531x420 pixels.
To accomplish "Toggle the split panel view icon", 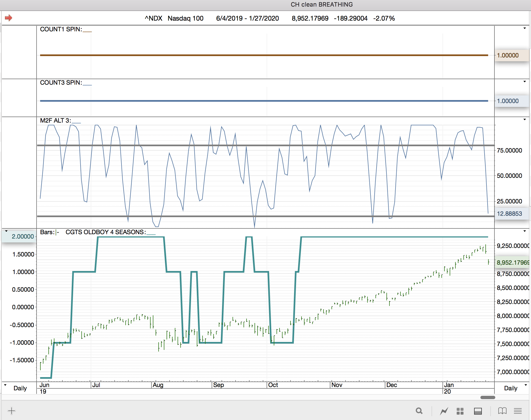I will (478, 411).
